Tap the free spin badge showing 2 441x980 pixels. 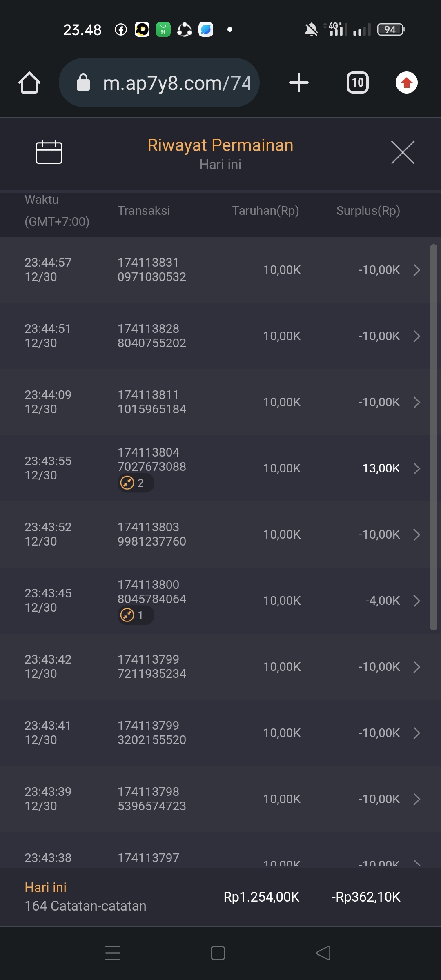click(136, 483)
